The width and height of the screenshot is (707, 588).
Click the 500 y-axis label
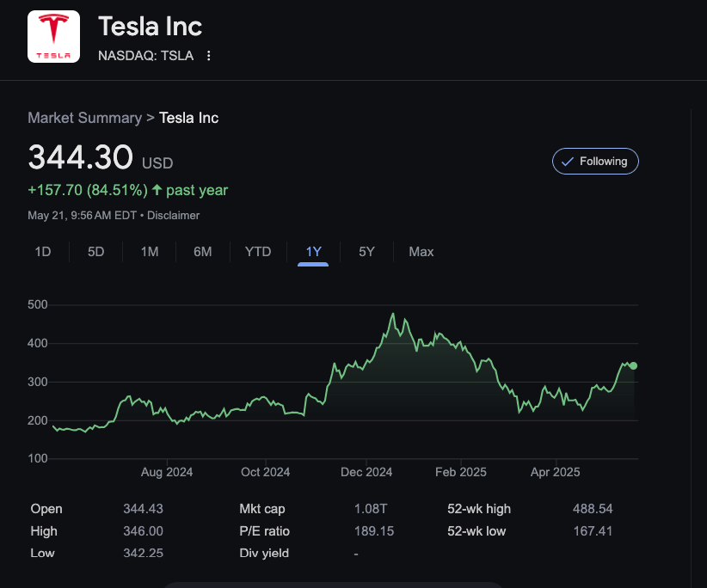click(38, 304)
